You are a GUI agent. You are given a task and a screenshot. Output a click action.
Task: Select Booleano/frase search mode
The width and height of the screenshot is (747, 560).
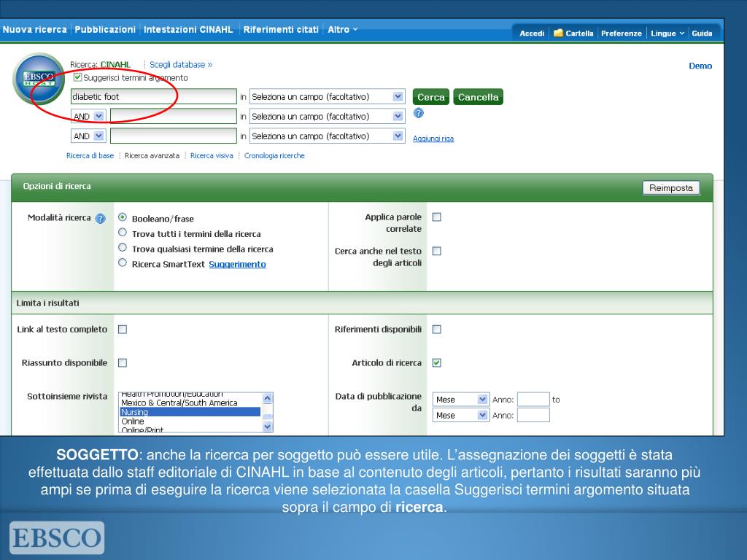tap(123, 217)
